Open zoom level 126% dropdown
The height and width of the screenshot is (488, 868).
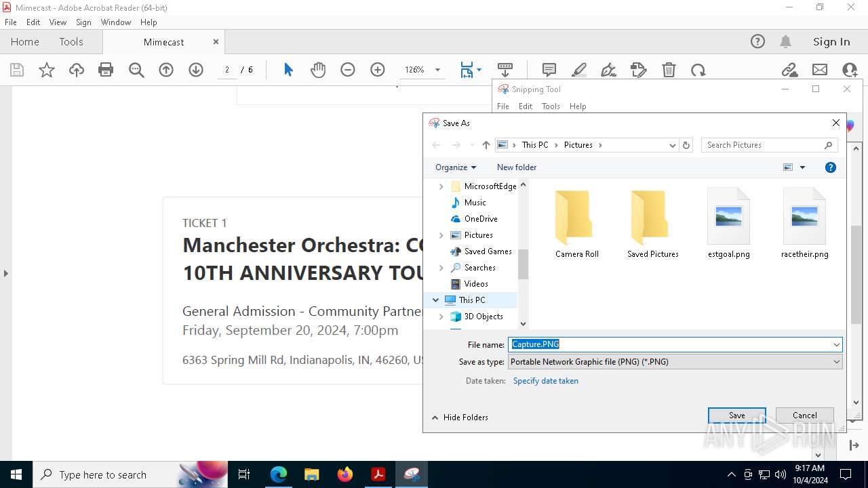(437, 70)
